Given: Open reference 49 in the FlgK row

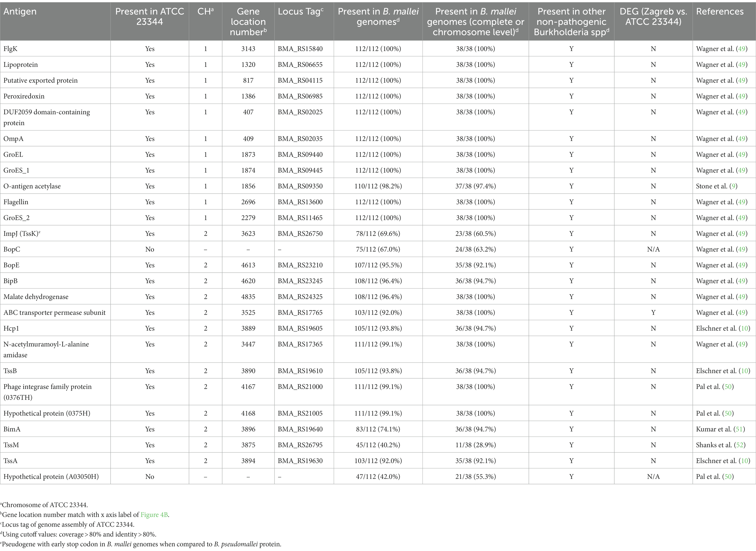Looking at the screenshot, I should point(742,49).
